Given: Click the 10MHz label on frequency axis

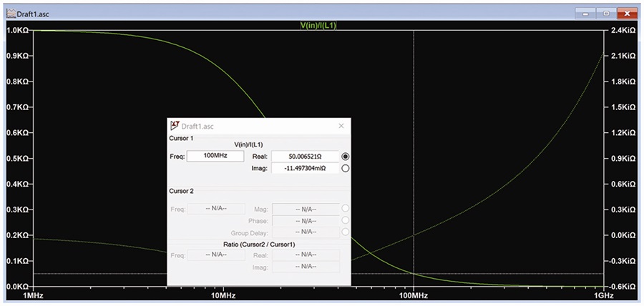Looking at the screenshot, I should [x=223, y=295].
